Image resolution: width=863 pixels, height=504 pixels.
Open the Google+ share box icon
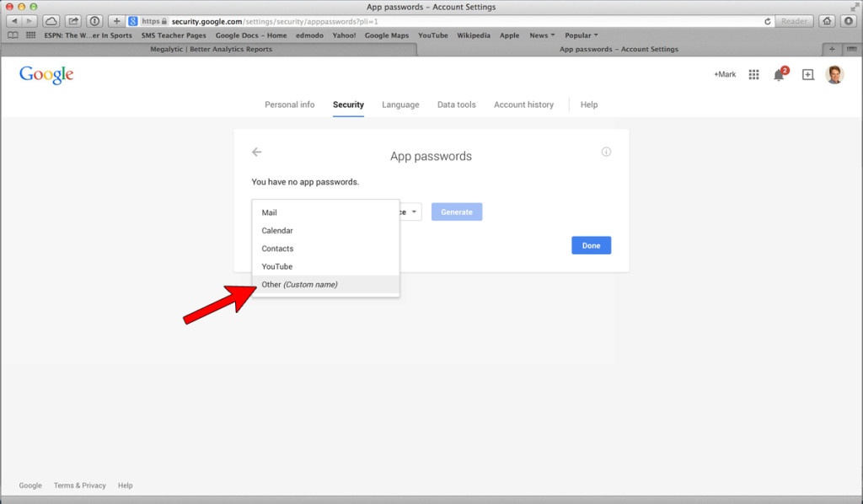tap(807, 74)
